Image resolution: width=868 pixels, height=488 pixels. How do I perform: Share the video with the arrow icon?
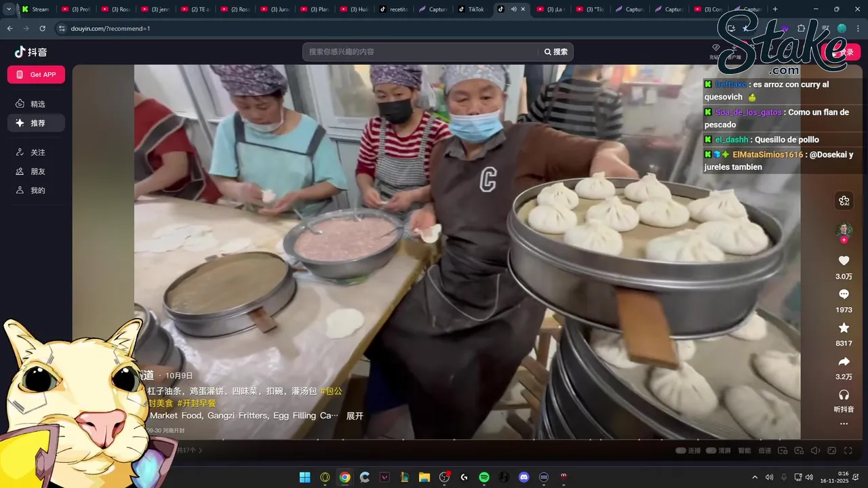click(844, 362)
